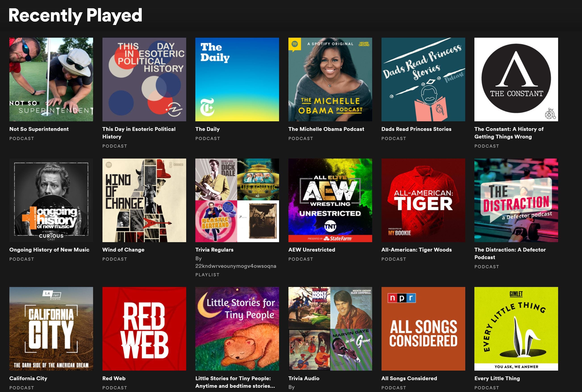Click the Red Web title

point(114,378)
